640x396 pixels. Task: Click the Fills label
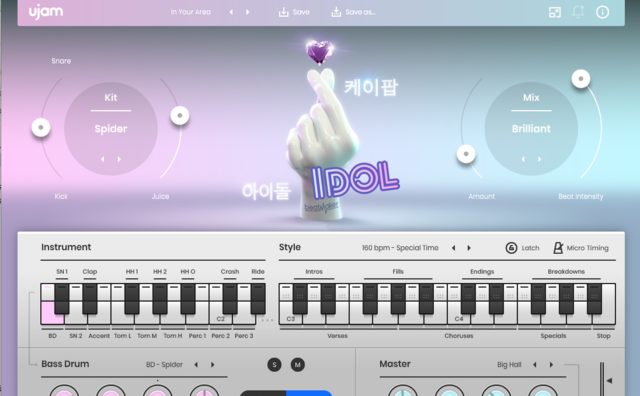click(398, 271)
